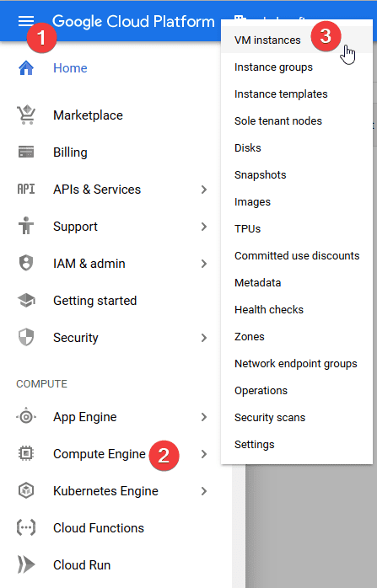
Task: Open Network endpoint groups
Action: 297,364
